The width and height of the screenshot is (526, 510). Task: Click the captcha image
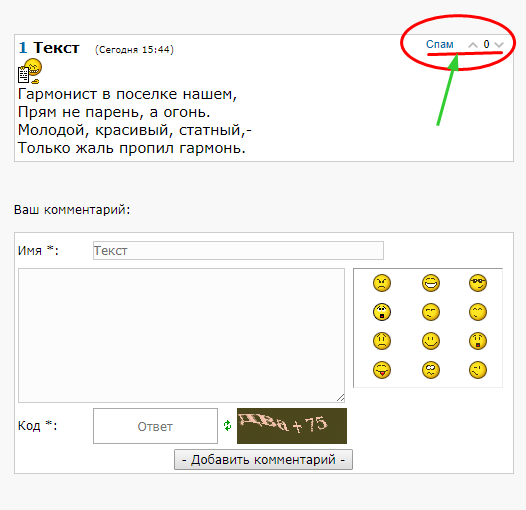pos(292,426)
